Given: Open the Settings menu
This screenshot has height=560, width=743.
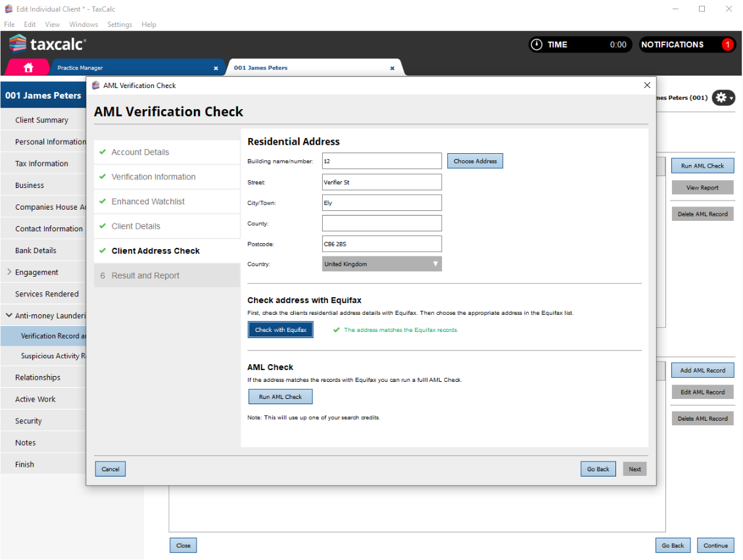Looking at the screenshot, I should coord(120,24).
